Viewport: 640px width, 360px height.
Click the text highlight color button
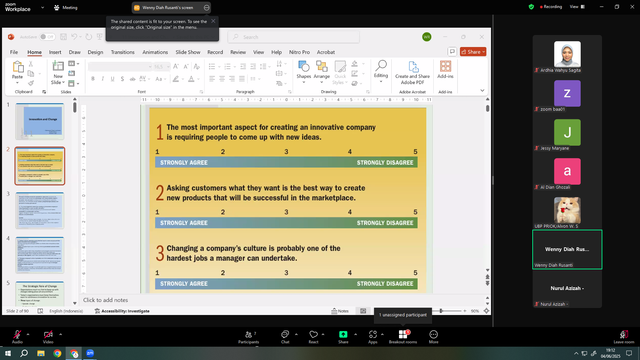coord(176,79)
